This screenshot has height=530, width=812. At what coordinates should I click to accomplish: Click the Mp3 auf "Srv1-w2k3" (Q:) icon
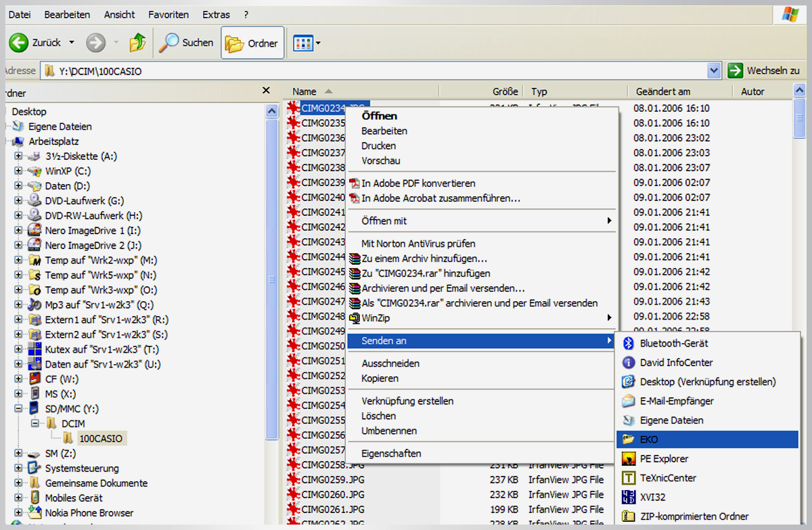click(35, 305)
